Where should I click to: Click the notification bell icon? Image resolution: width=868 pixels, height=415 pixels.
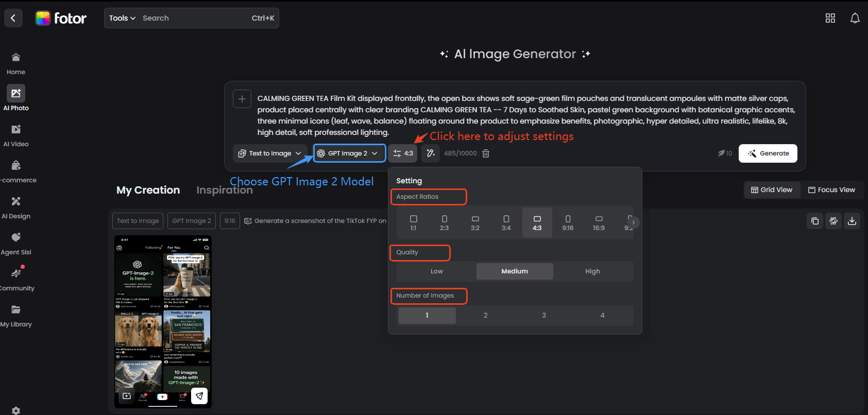point(855,18)
